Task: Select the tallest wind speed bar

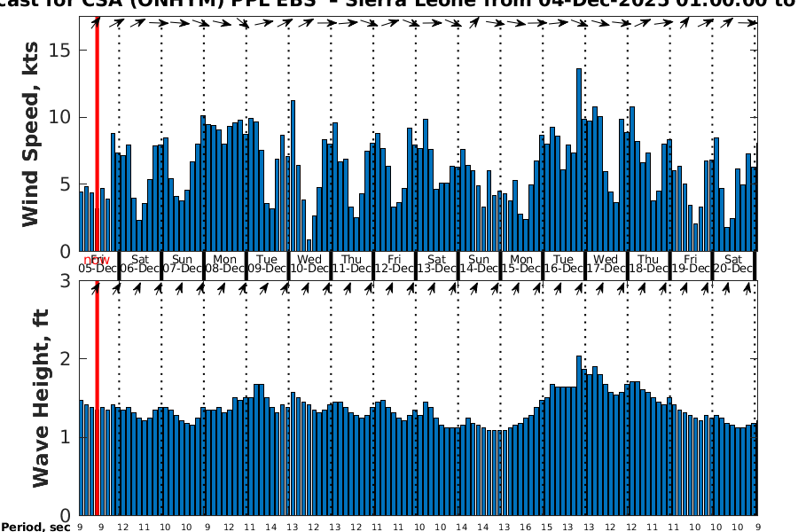Action: pyautogui.click(x=579, y=160)
